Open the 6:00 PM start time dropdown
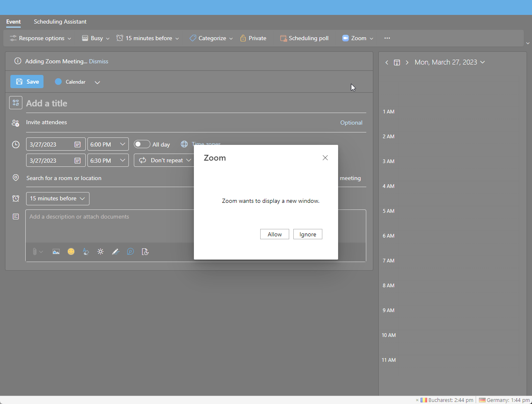This screenshot has height=404, width=532. pyautogui.click(x=108, y=144)
